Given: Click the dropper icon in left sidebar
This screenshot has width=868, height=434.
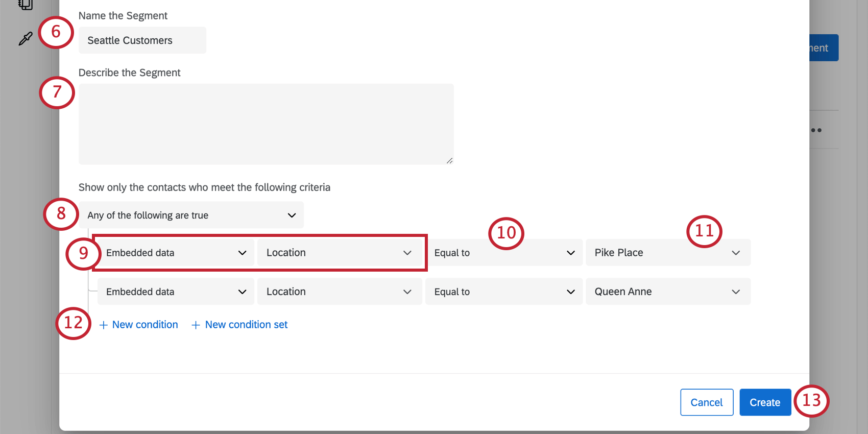Looking at the screenshot, I should [25, 39].
